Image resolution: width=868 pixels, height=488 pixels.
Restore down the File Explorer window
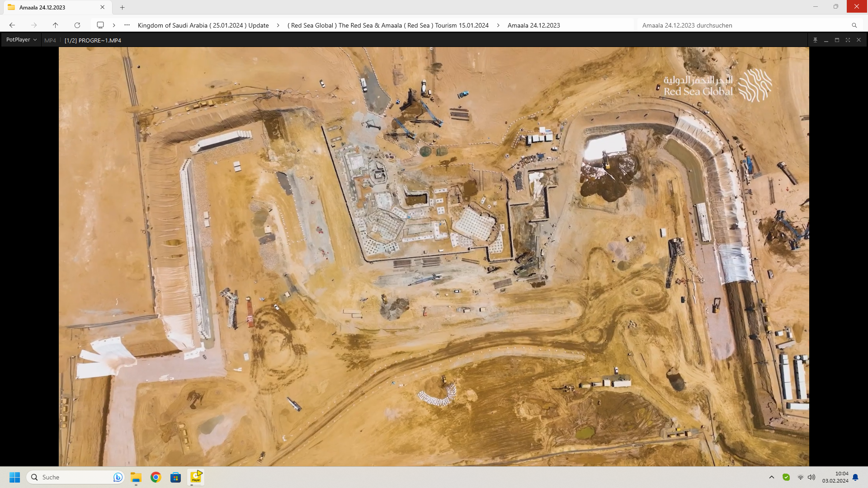[x=836, y=7]
